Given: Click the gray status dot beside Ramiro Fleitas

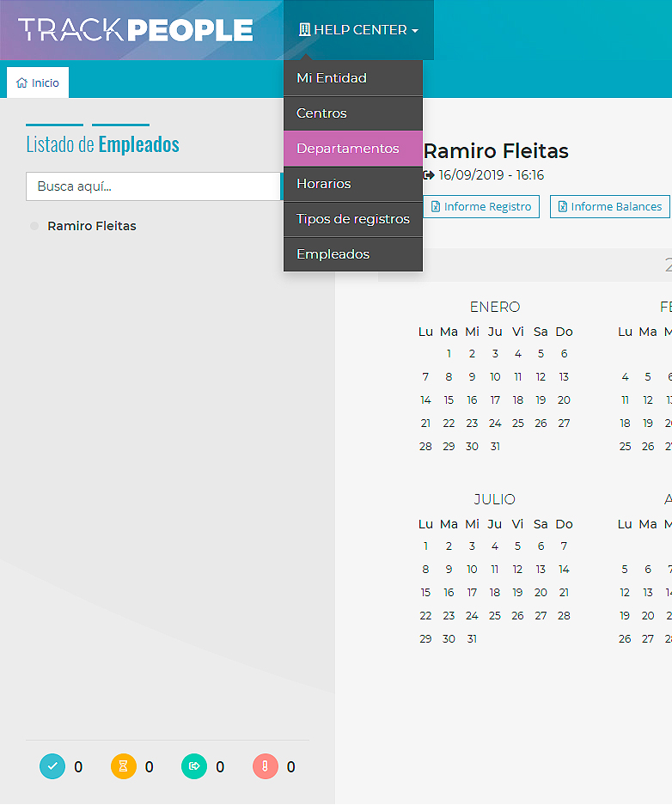Looking at the screenshot, I should [34, 226].
